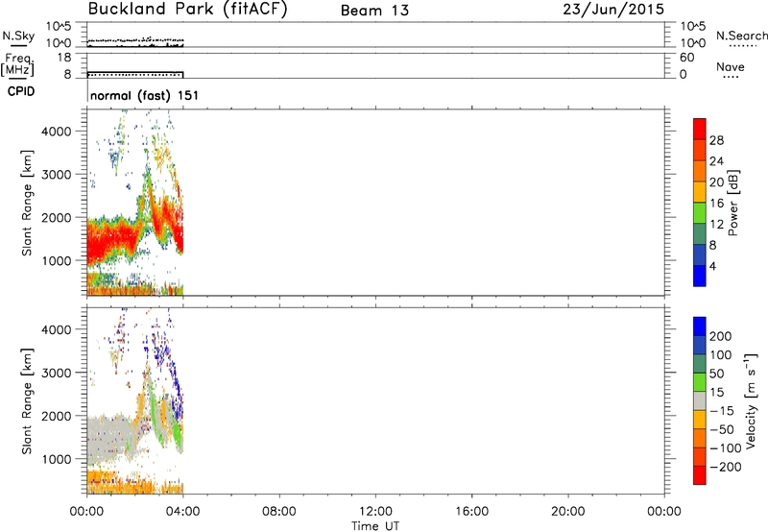Click the '1000' tick on the velocity panel
768x532 pixels.
pyautogui.click(x=57, y=459)
